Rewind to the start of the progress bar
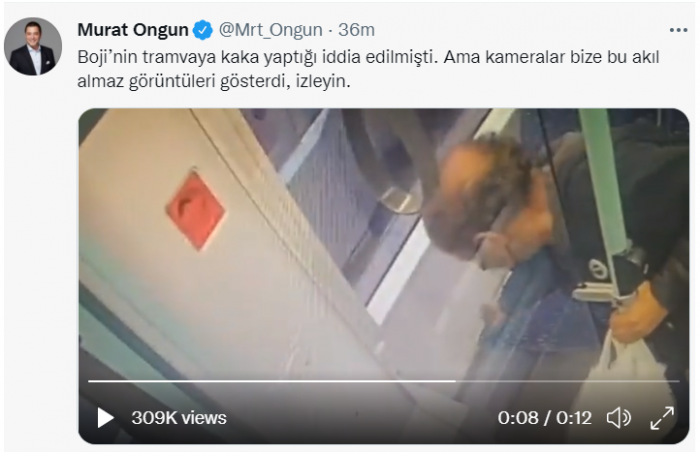 pyautogui.click(x=89, y=381)
